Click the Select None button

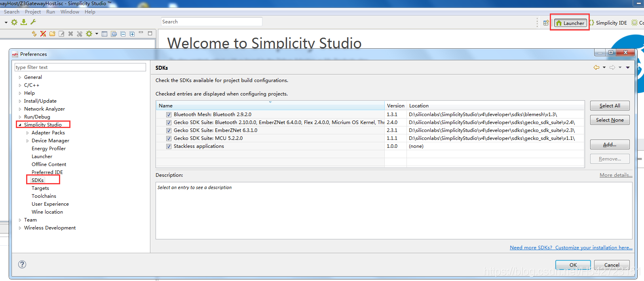click(610, 120)
